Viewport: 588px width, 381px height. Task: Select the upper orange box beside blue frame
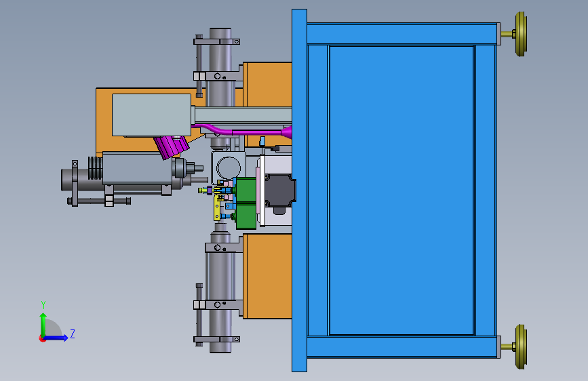pyautogui.click(x=268, y=84)
